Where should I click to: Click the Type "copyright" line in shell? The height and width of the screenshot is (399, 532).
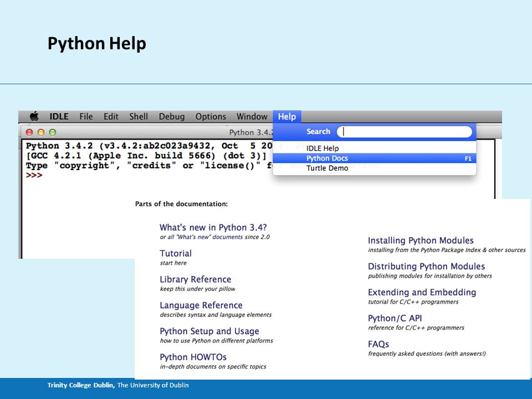point(149,166)
